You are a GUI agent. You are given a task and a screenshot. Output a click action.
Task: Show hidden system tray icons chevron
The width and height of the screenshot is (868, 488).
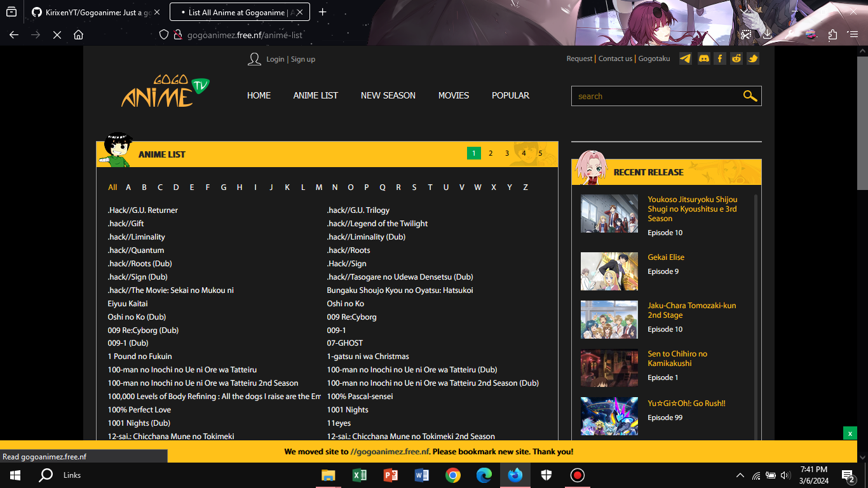(740, 475)
